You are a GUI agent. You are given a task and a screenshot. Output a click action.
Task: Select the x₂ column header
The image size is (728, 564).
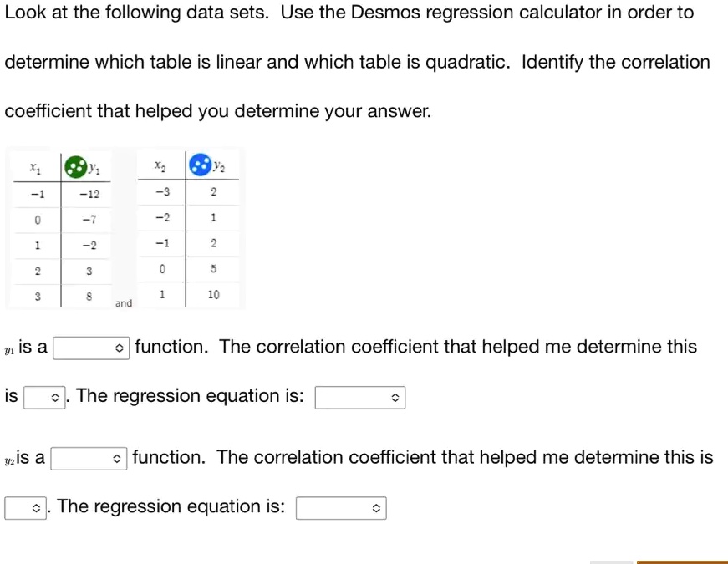click(x=160, y=165)
